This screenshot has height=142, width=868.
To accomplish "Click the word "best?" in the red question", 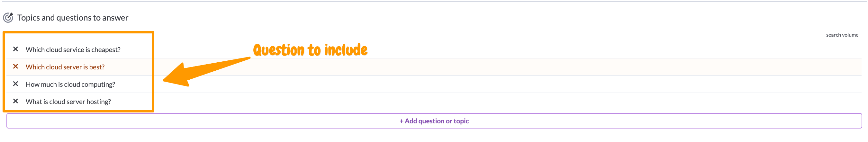I will click(x=97, y=67).
